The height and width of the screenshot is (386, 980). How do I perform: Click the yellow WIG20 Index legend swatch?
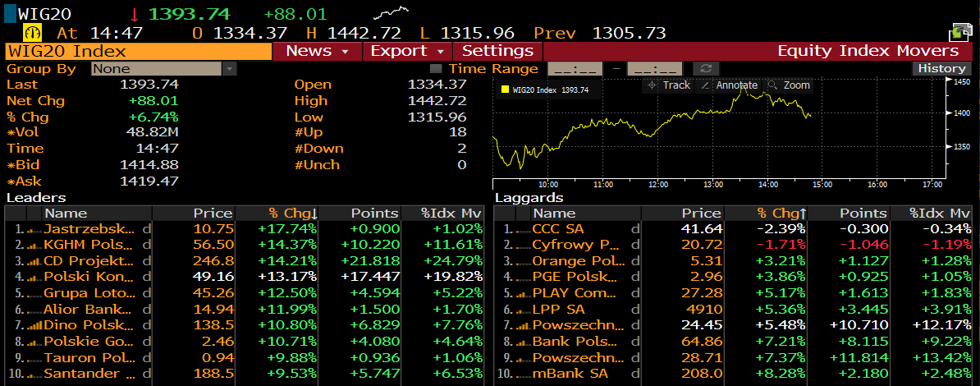[x=505, y=90]
